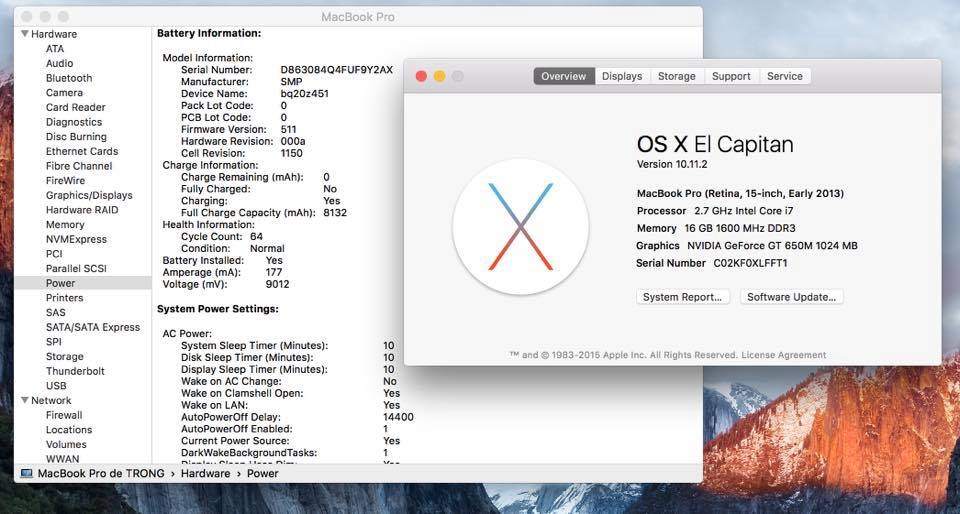
Task: Switch to the Displays tab
Action: point(622,76)
